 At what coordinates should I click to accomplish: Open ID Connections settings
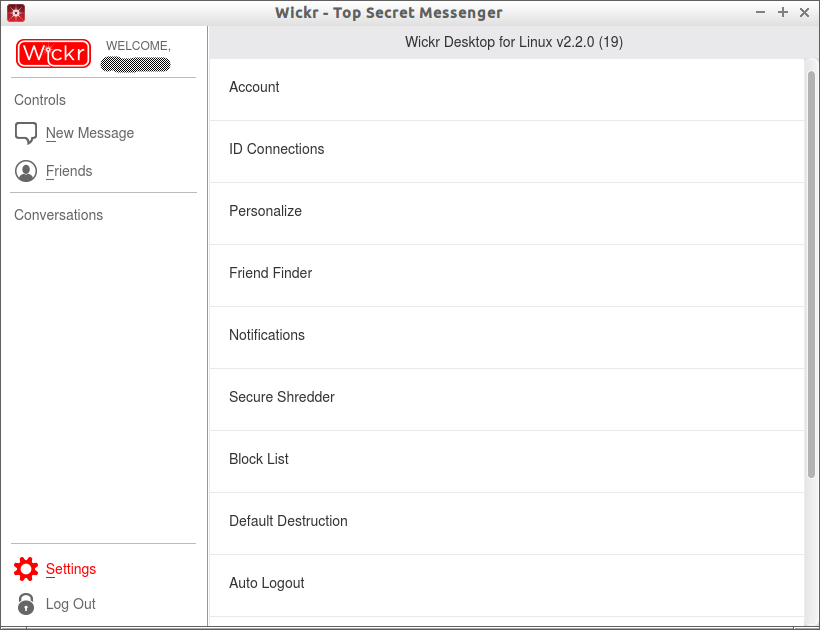pos(506,152)
